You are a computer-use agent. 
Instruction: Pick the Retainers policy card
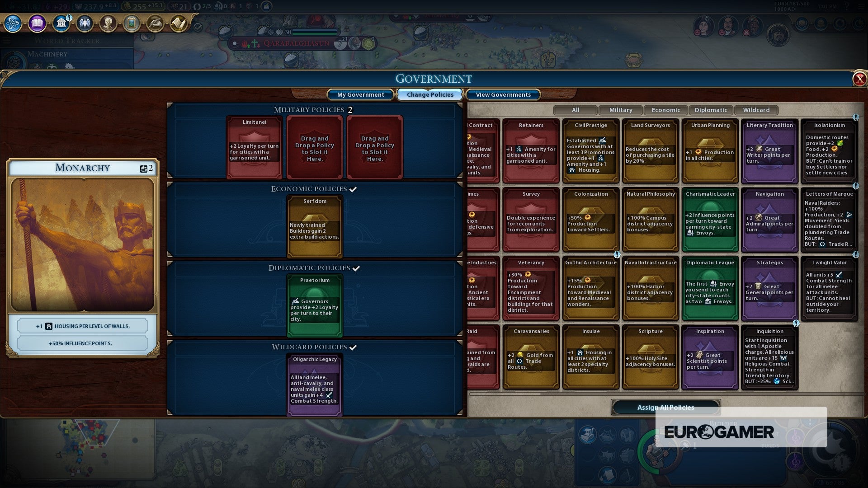point(531,151)
